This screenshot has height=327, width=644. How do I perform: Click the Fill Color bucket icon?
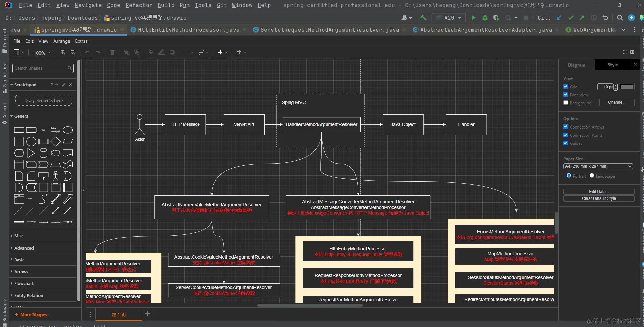pos(151,52)
